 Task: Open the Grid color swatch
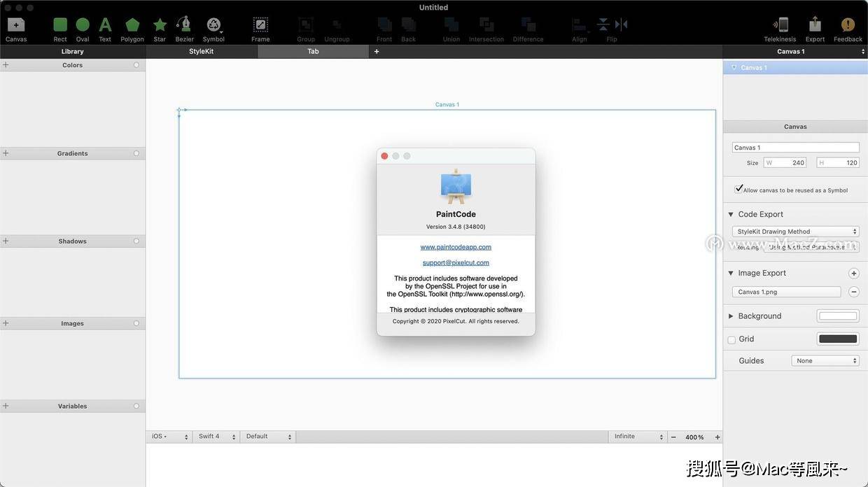pyautogui.click(x=838, y=339)
